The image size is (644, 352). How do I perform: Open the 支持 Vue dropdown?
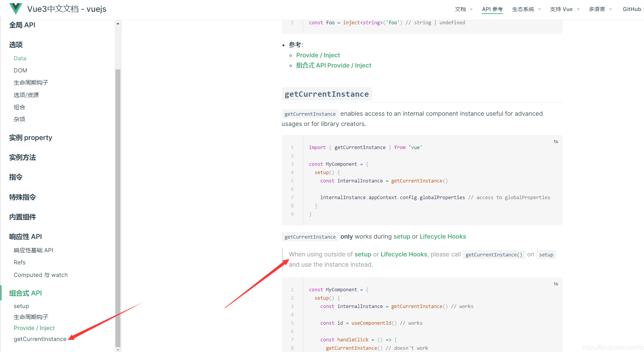[x=564, y=9]
